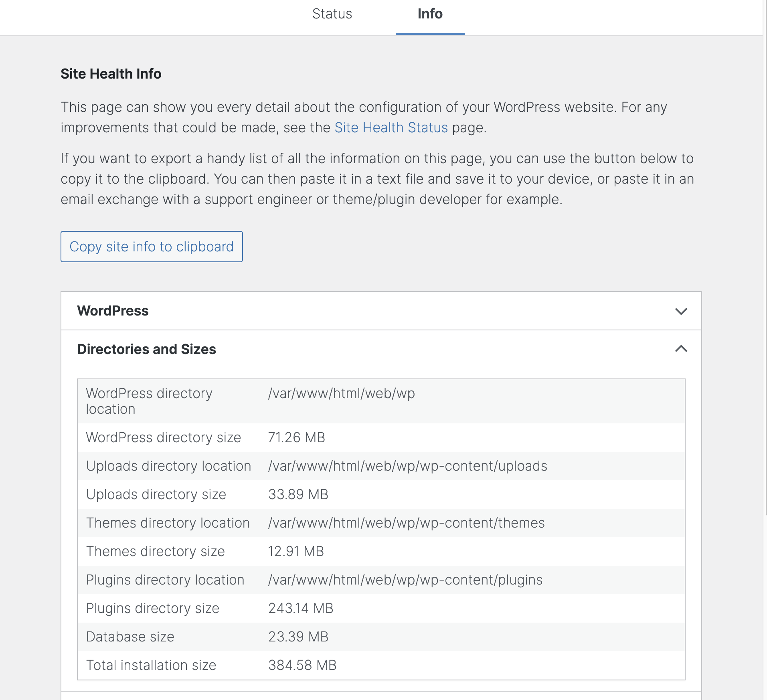This screenshot has width=767, height=700.
Task: Click the 33.89 MB uploads size value
Action: click(x=298, y=494)
